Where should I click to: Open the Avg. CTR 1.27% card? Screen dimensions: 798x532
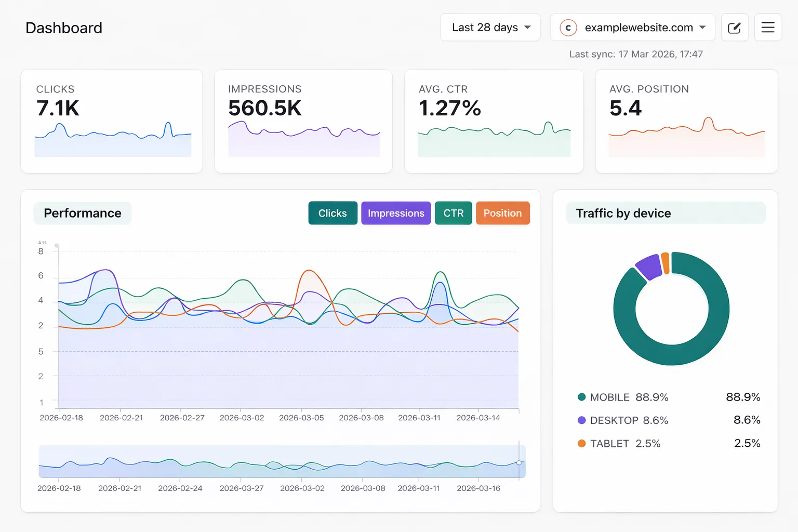pyautogui.click(x=494, y=121)
